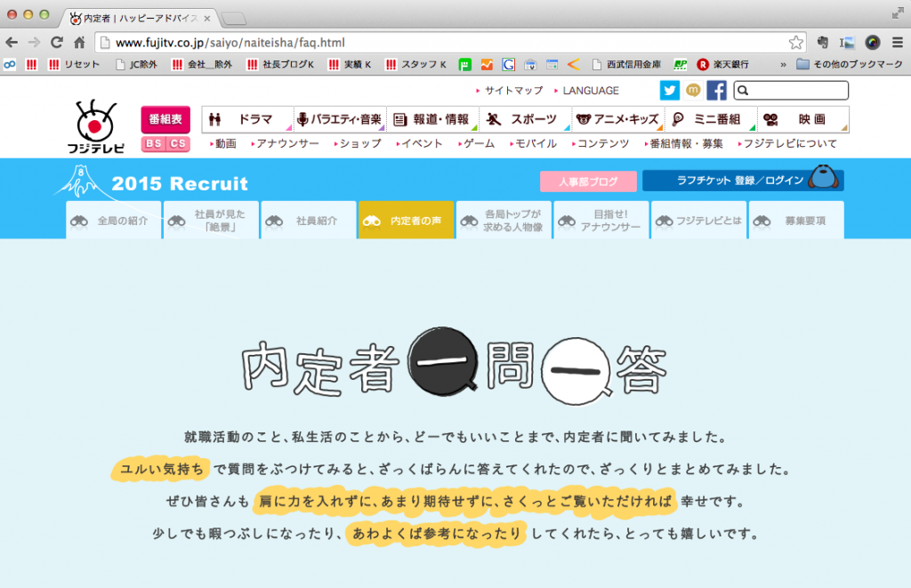Bookmark this page with the star icon
The height and width of the screenshot is (588, 911).
795,42
